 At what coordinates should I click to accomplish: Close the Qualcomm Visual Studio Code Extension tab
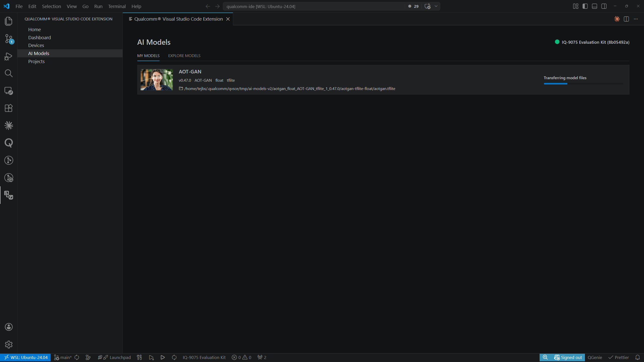tap(228, 19)
